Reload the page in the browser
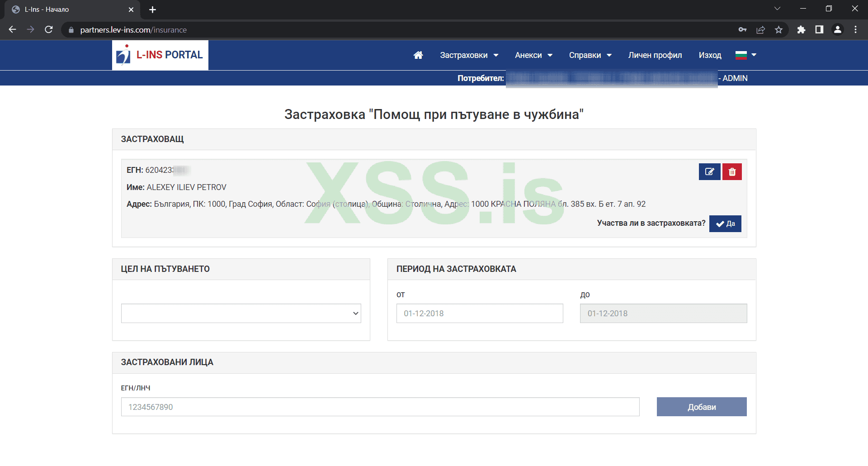Screen dimensions: 868x466 click(x=49, y=30)
